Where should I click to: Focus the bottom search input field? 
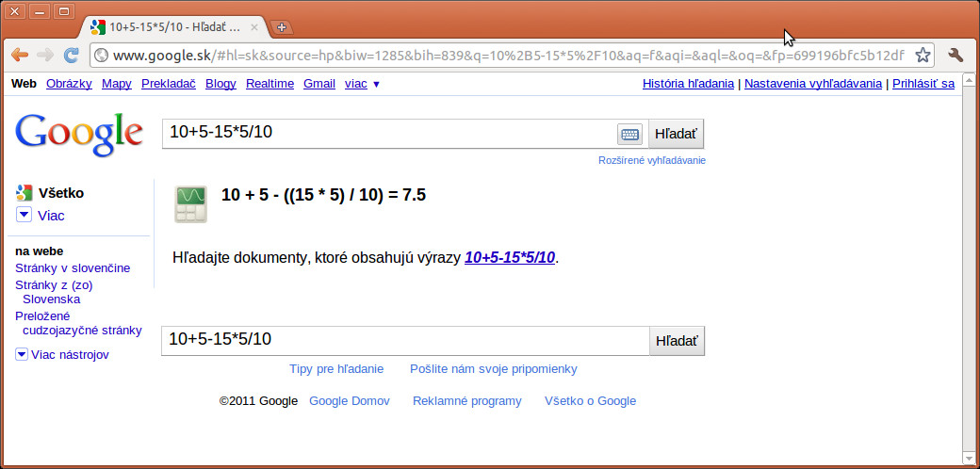[x=405, y=340]
